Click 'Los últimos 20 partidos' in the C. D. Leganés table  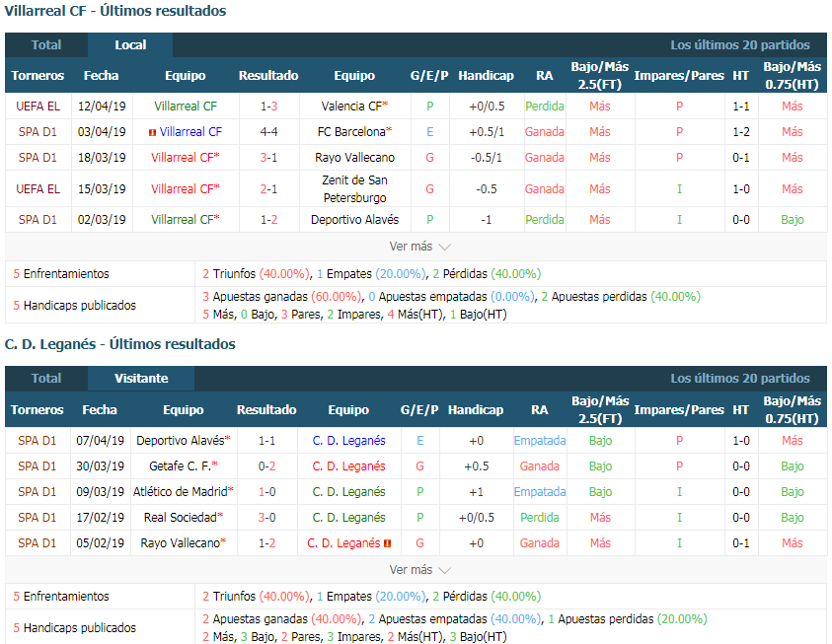click(x=740, y=379)
